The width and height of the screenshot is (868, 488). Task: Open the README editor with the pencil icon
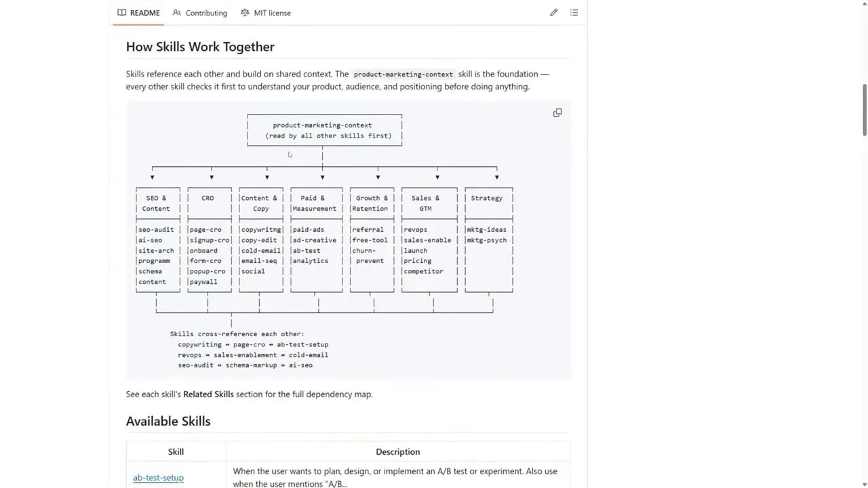coord(553,12)
